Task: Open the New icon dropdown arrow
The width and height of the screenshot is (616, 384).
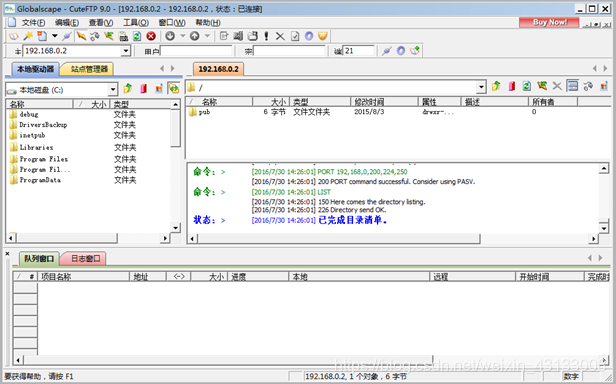Action: pyautogui.click(x=55, y=36)
